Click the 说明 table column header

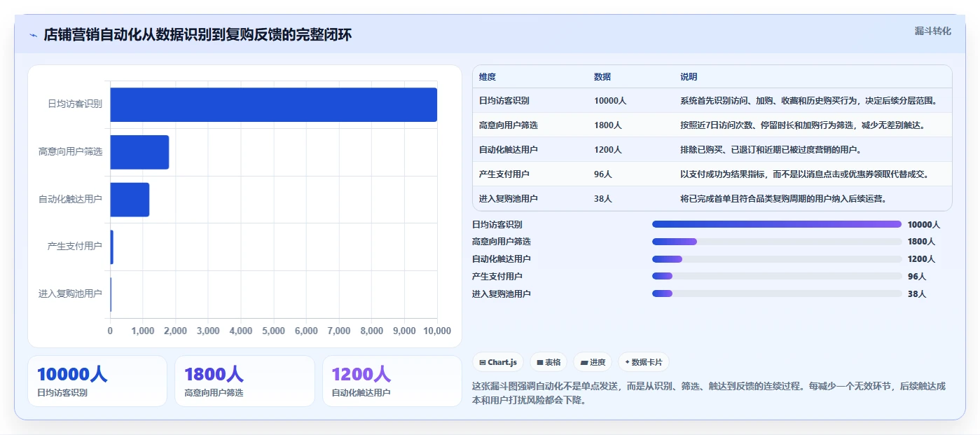click(x=689, y=77)
